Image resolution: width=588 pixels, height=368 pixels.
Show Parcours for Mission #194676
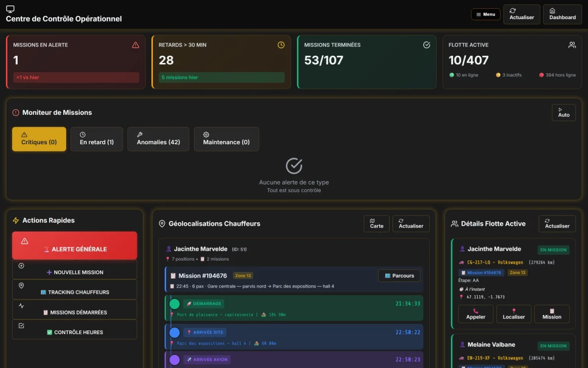pyautogui.click(x=399, y=276)
